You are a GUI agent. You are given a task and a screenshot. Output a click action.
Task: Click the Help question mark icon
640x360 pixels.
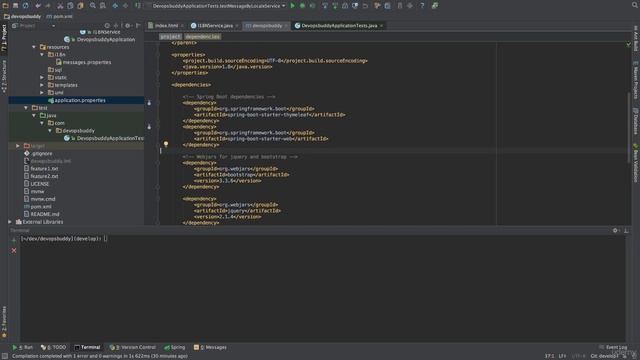[x=422, y=6]
